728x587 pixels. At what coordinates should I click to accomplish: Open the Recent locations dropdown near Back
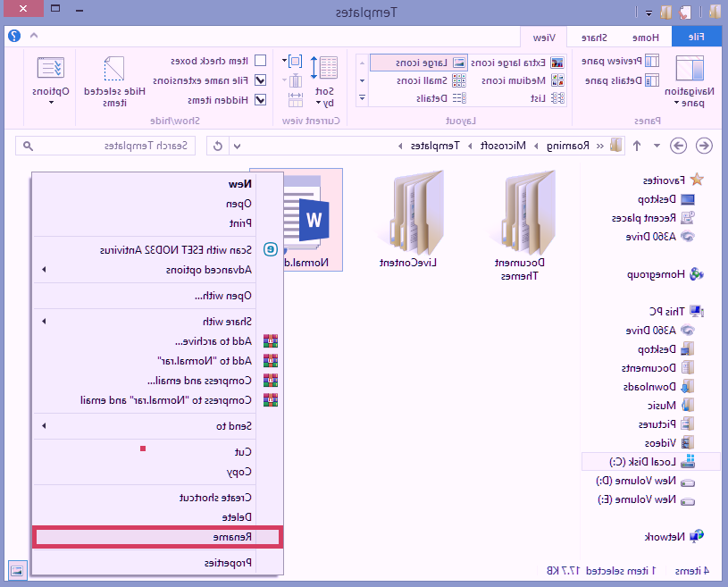657,146
